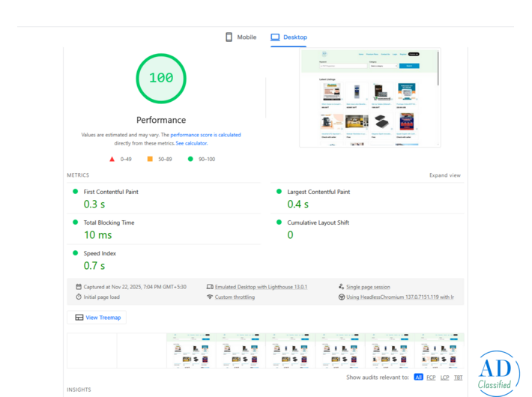This screenshot has height=397, width=532.
Task: Click the green dot beside Largest Contentful Paint
Action: (x=279, y=191)
